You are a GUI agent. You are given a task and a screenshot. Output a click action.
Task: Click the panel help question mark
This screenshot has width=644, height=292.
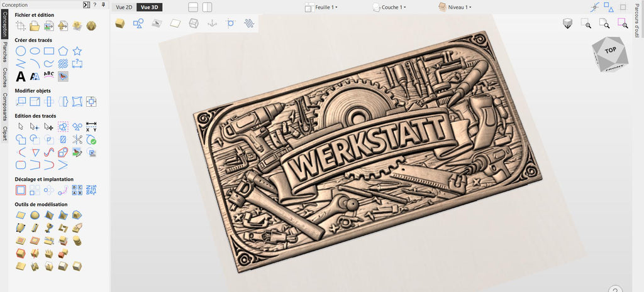coord(95,5)
